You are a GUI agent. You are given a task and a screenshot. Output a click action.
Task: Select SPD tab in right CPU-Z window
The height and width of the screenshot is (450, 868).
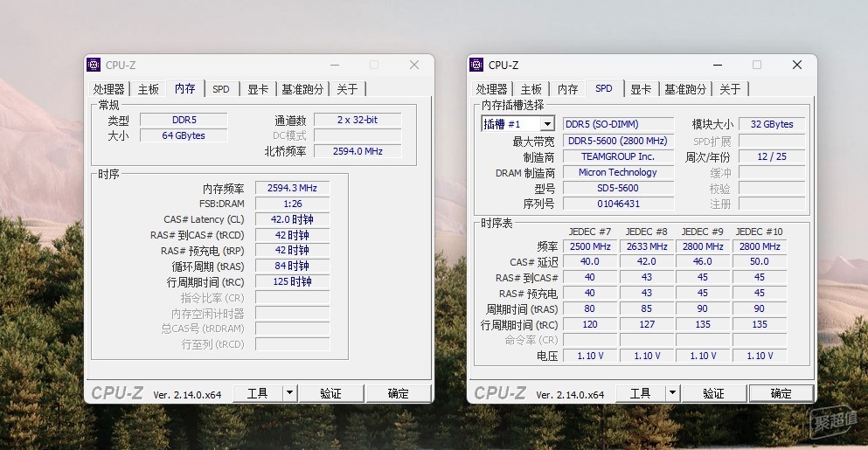pos(604,88)
